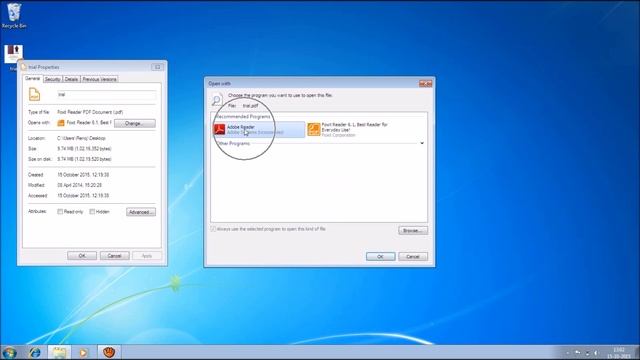
Task: Toggle 'Always use the selected program' checkbox
Action: tap(213, 229)
